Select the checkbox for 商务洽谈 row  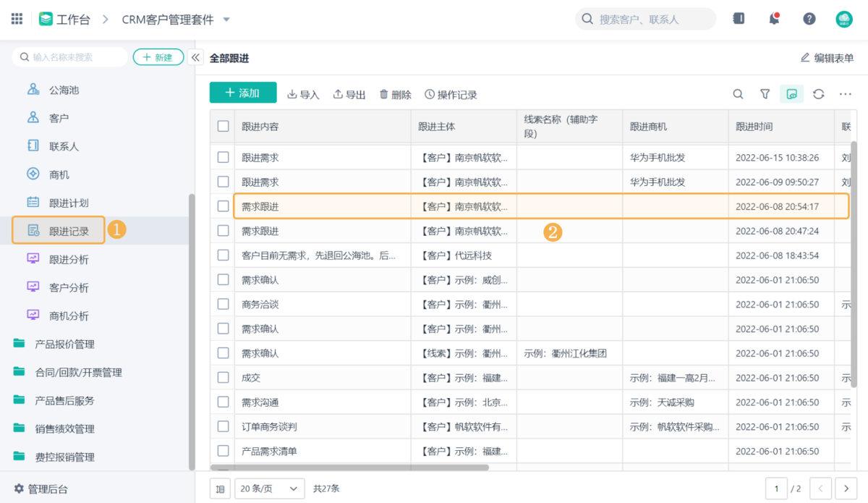[224, 304]
